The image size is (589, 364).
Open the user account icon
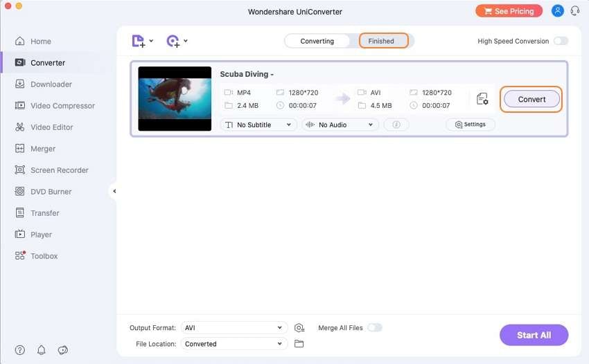tap(557, 11)
